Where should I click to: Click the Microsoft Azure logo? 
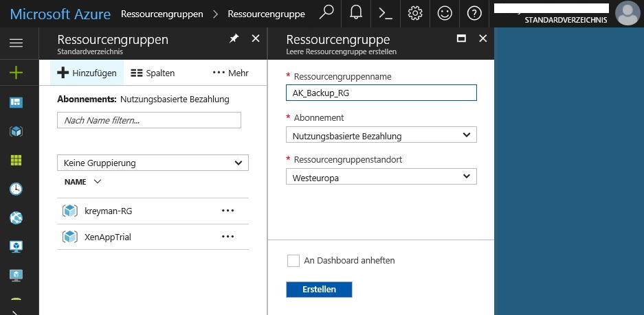click(x=60, y=14)
